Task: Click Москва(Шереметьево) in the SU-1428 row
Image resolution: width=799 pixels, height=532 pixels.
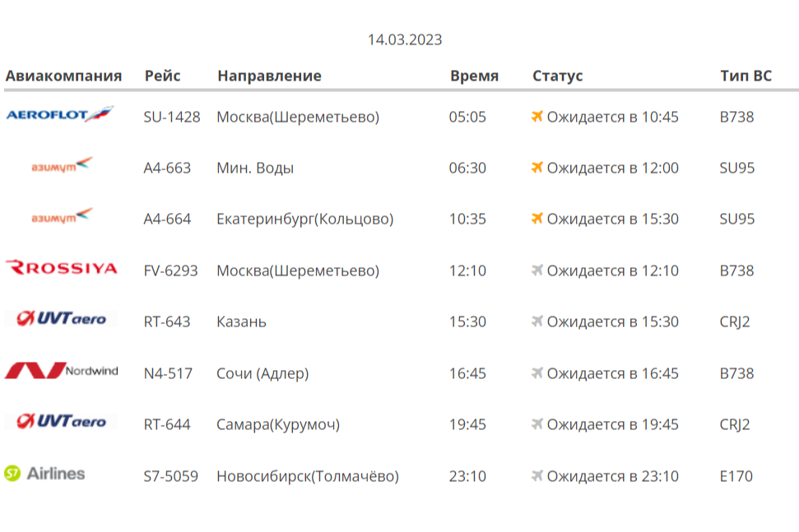Action: click(x=298, y=117)
